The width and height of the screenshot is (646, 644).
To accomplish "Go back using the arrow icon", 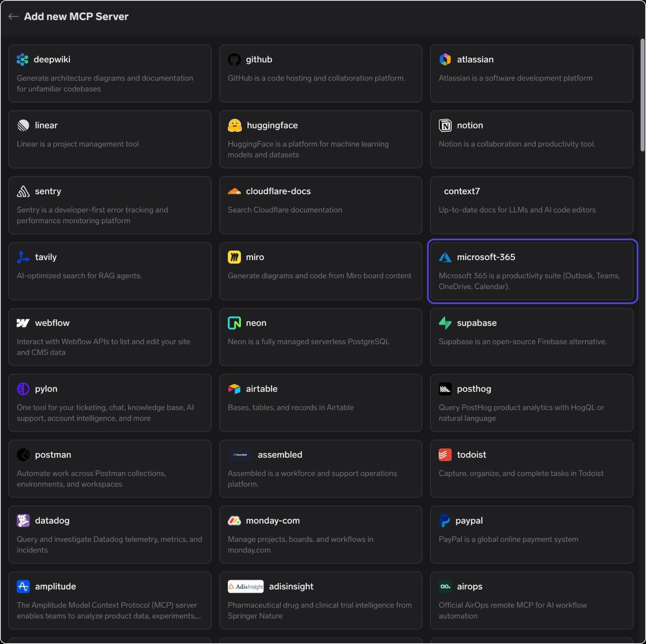I will (14, 16).
